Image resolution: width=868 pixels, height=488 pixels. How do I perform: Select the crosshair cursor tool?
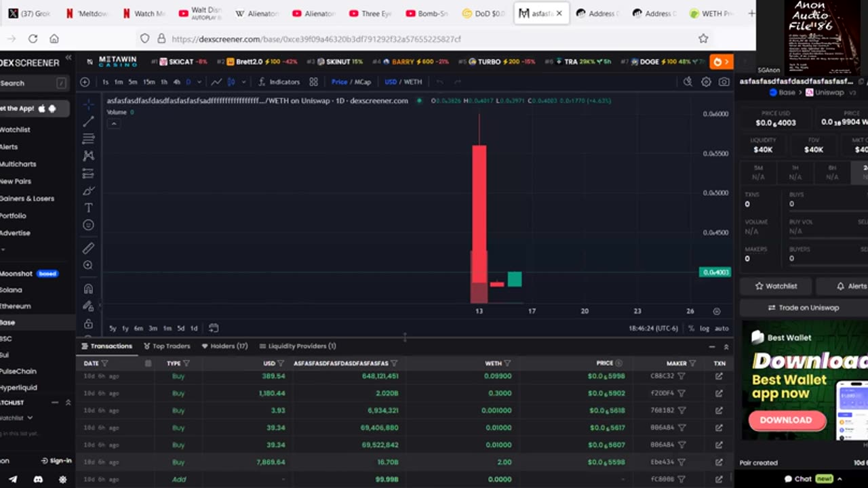coord(88,104)
